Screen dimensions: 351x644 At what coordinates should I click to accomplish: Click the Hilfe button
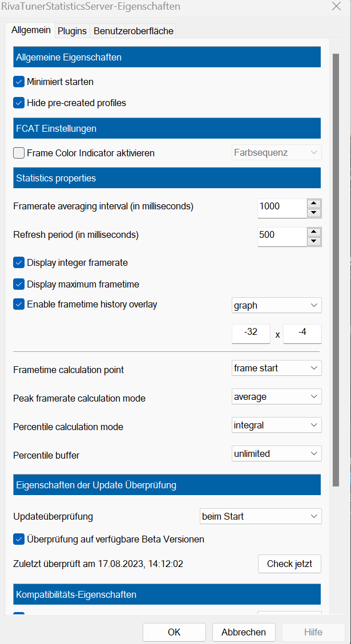click(x=313, y=632)
